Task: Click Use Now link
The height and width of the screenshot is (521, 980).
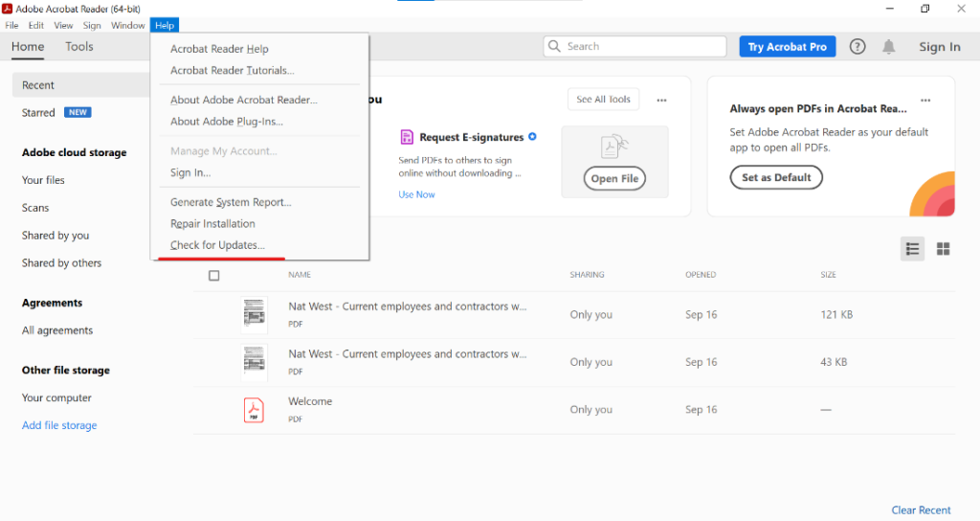Action: pyautogui.click(x=416, y=194)
